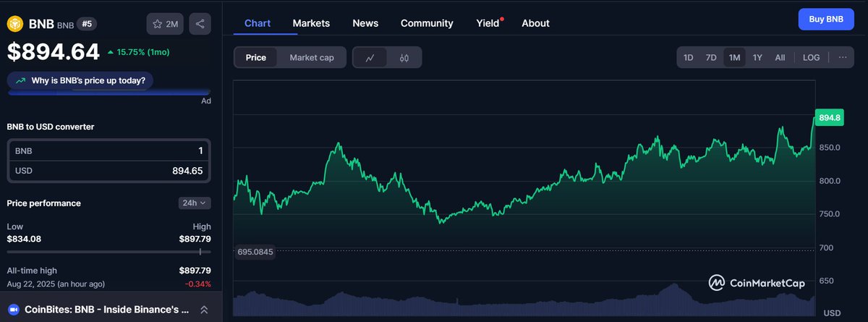
Task: Add BNB to watchlist star button
Action: coord(165,24)
